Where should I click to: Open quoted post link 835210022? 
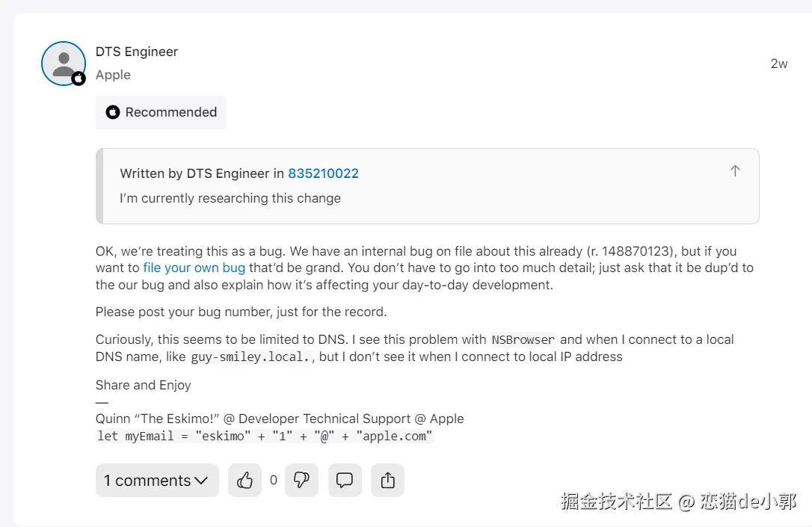point(323,173)
